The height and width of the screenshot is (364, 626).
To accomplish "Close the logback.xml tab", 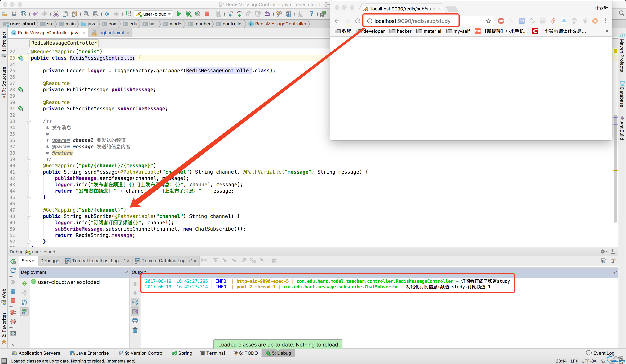I will (128, 33).
